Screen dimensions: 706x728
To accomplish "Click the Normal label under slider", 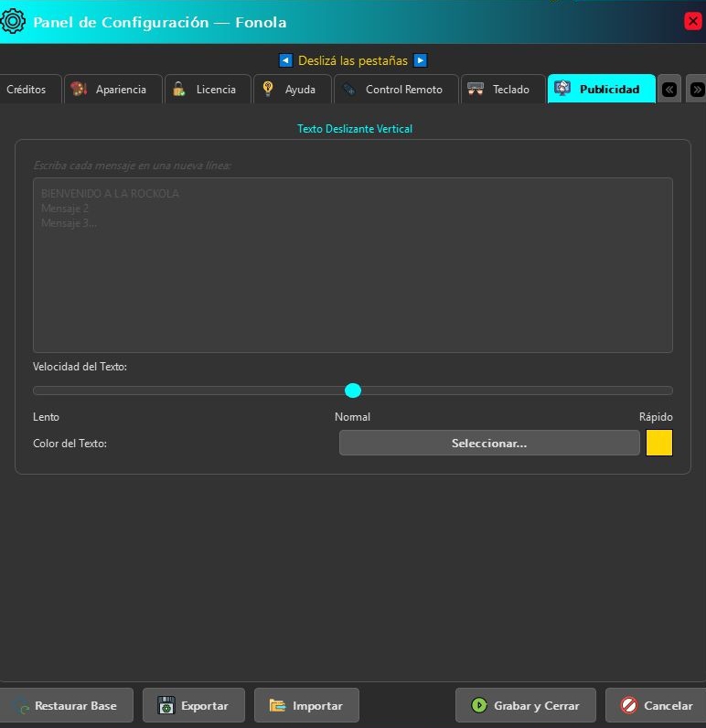I will tap(352, 416).
